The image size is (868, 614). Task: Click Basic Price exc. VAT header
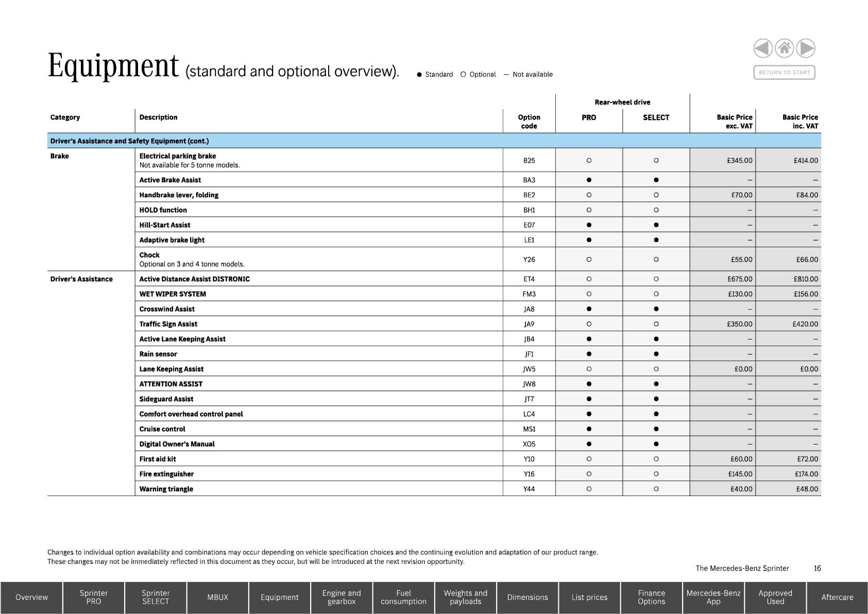tap(735, 122)
